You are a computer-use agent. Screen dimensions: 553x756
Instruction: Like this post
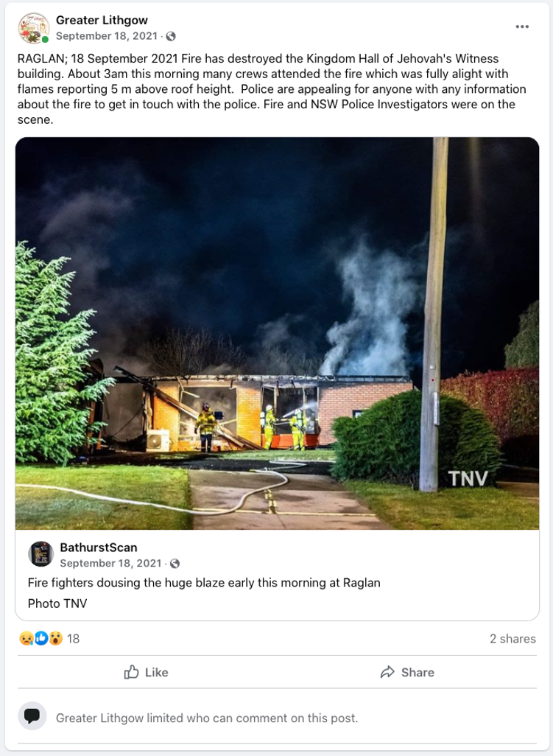[x=146, y=672]
